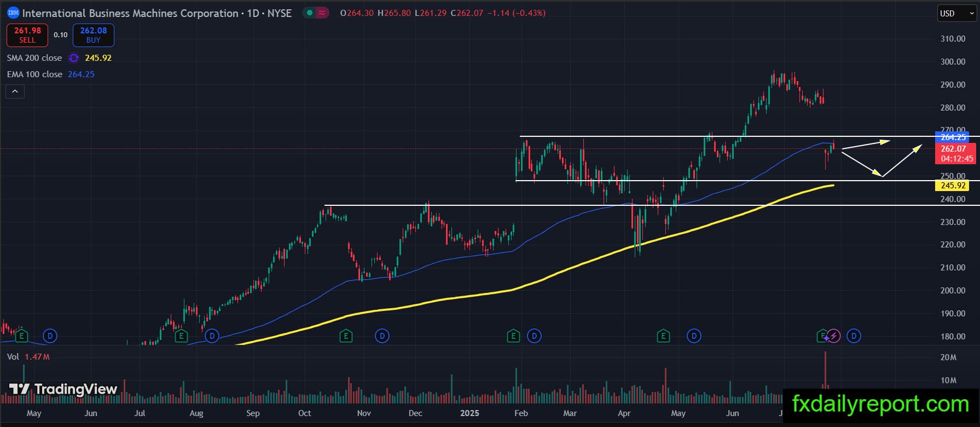Open the SMA 200 indicator refresh icon
Screen dimensions: 980x427
pos(74,58)
